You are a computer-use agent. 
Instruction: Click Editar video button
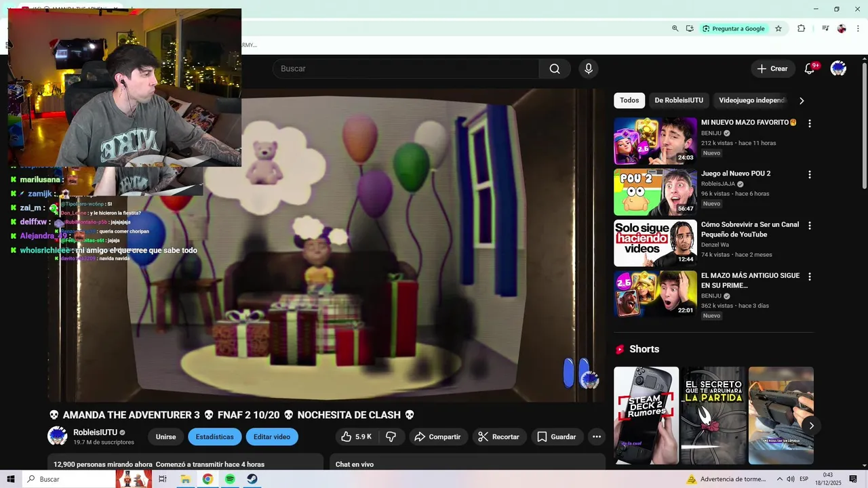point(272,436)
